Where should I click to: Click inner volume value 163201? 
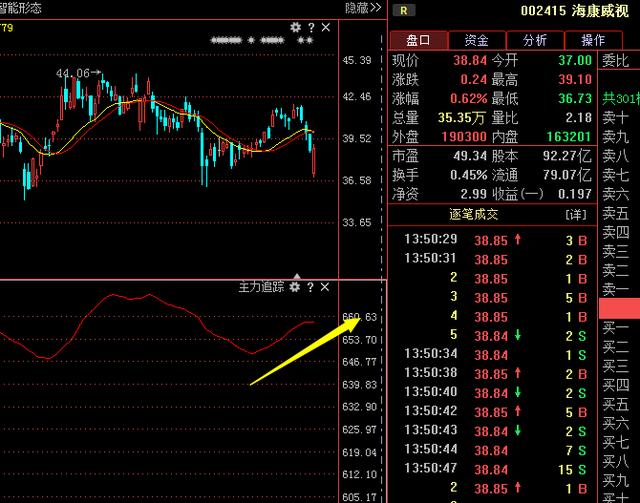pyautogui.click(x=569, y=136)
